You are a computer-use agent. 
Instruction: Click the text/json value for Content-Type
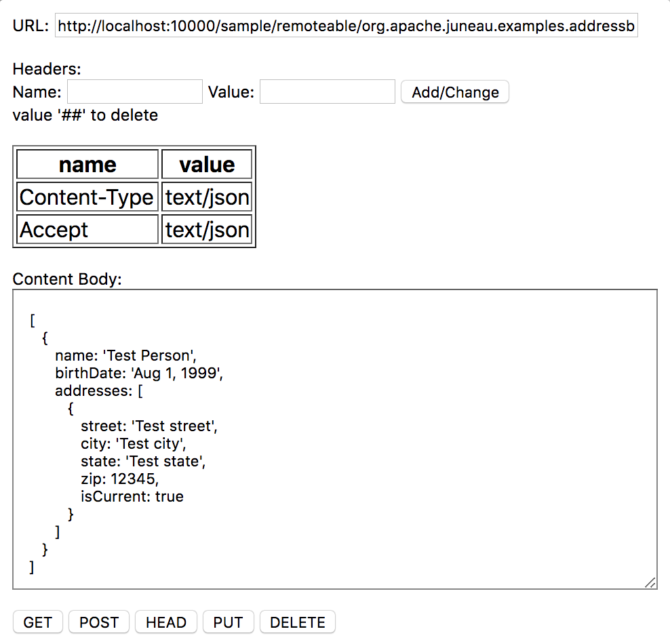pos(207,197)
